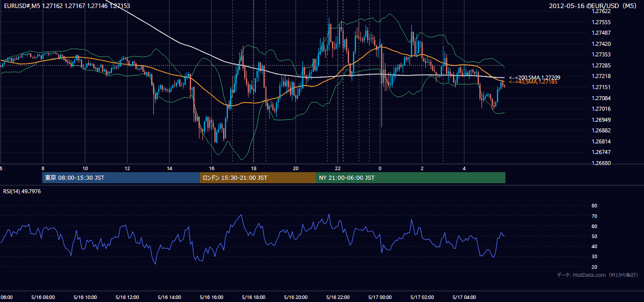Click the 5/17 00:00 bottom date label
644x302 pixels.
[x=380, y=297]
